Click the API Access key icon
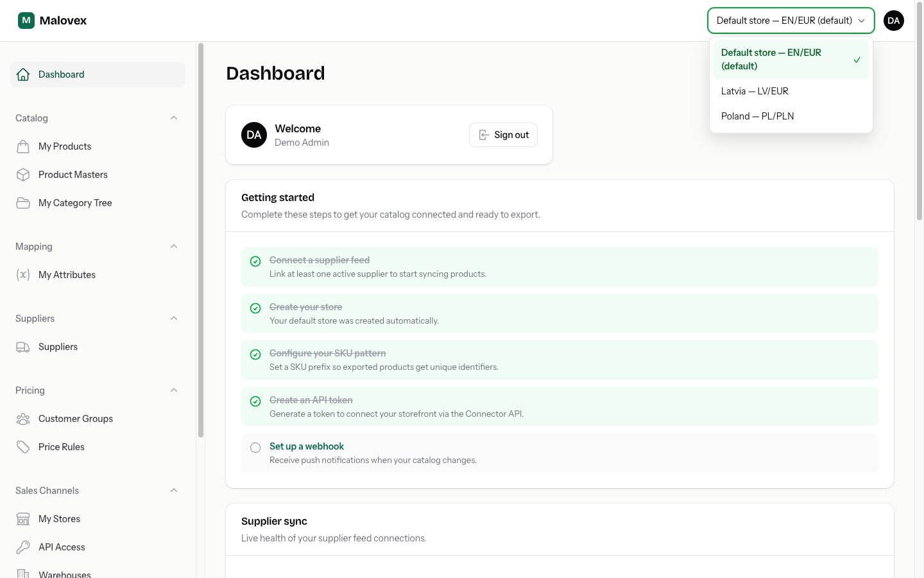 (23, 547)
